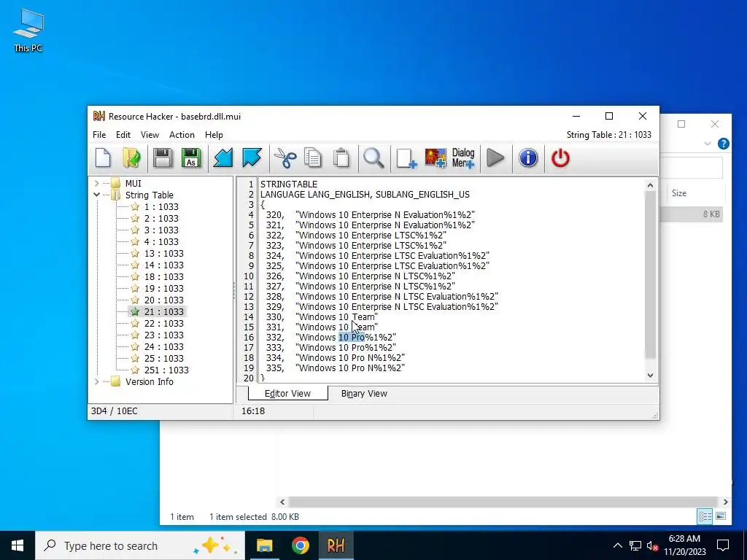Select string table 18 : 1033
Viewport: 747px width, 560px height.
coord(163,276)
